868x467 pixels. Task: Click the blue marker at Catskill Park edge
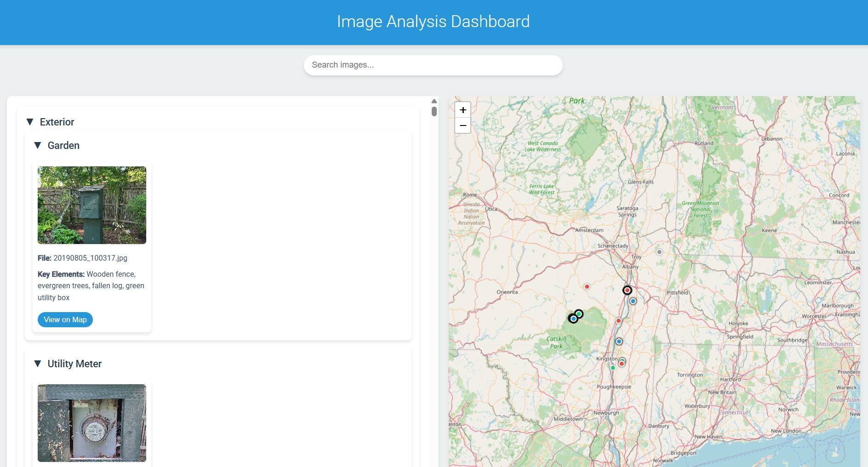573,318
